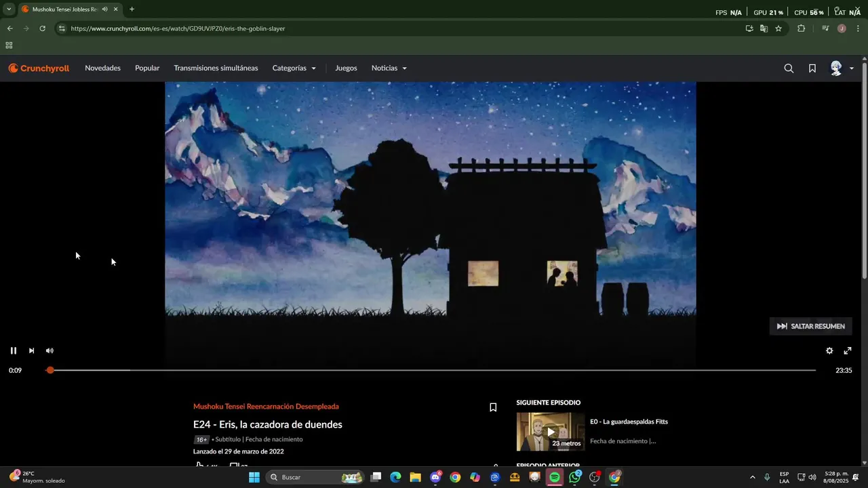Open the Novedades menu item
This screenshot has height=488, width=868.
(102, 68)
